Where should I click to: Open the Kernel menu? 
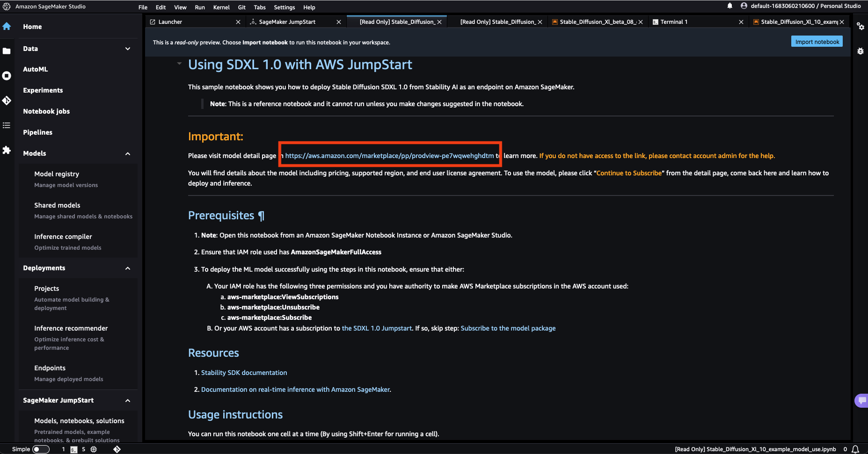pos(221,7)
